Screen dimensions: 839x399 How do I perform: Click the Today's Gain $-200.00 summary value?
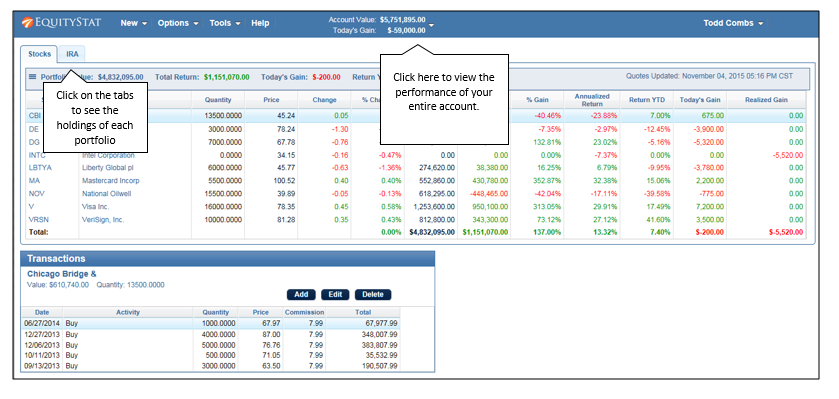click(x=326, y=77)
